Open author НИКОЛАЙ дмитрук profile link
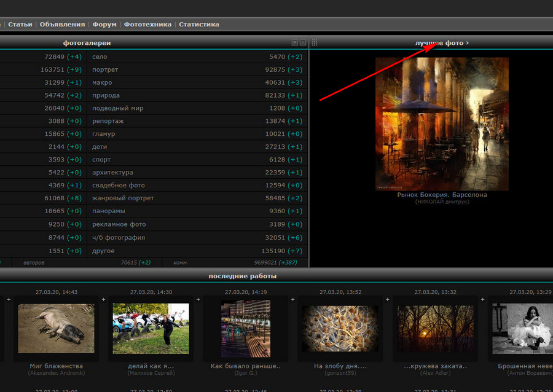553x392 pixels. (x=442, y=202)
